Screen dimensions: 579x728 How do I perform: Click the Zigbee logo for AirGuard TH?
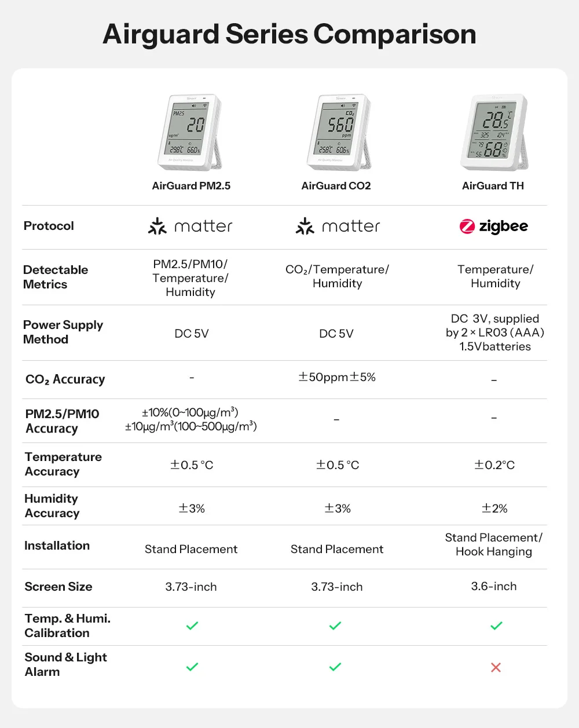pos(494,226)
